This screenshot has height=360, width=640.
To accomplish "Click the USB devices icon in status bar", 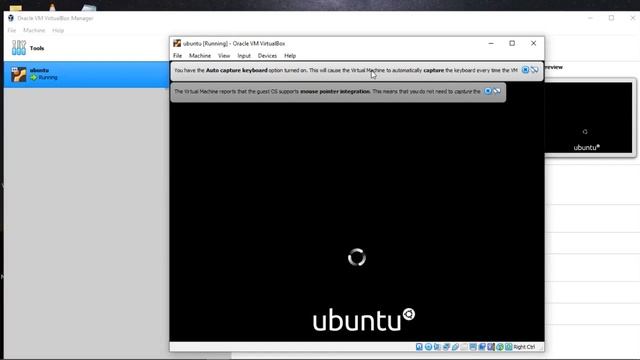I will click(455, 347).
